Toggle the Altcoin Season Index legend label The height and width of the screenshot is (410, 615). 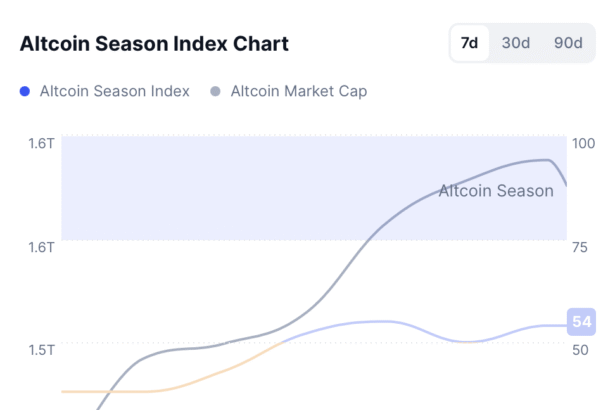click(x=114, y=92)
